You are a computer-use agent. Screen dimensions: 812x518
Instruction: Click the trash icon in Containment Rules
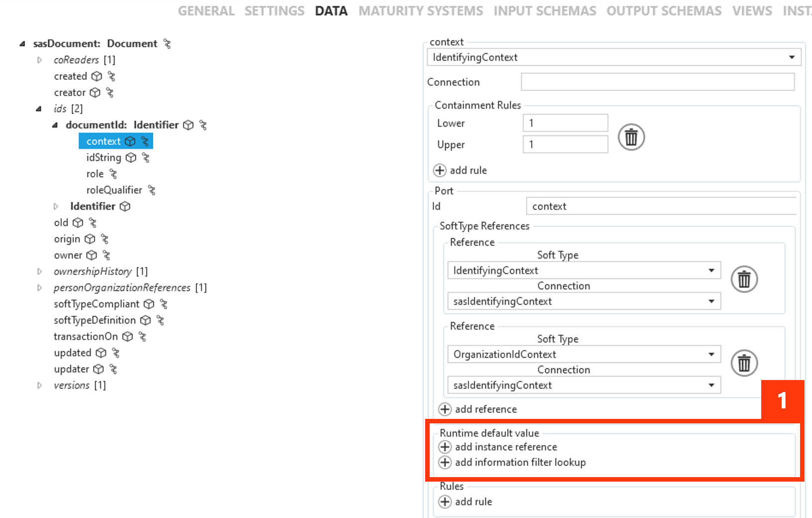click(x=631, y=137)
